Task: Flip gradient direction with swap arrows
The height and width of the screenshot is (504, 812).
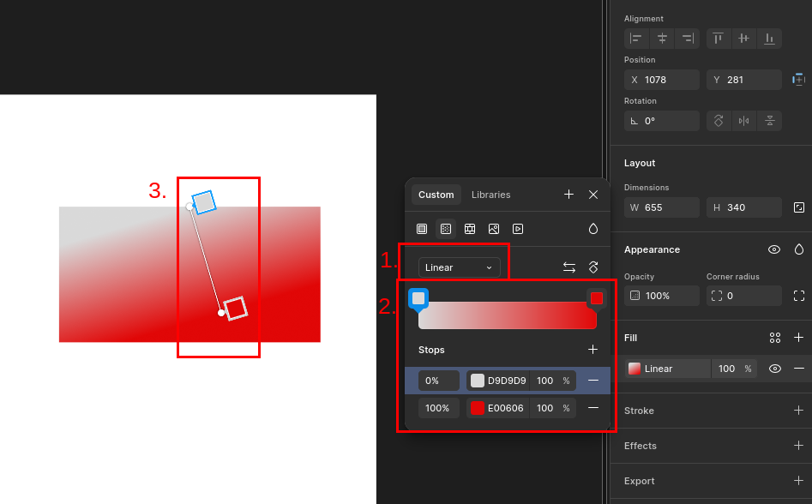Action: tap(568, 267)
